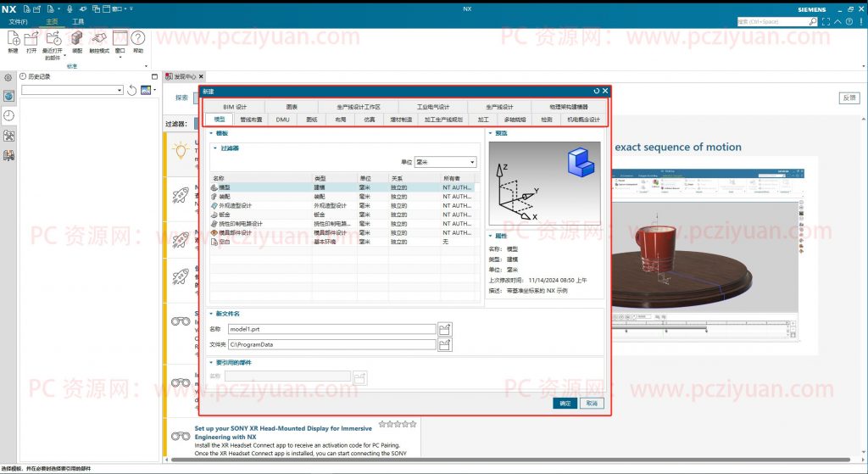The width and height of the screenshot is (868, 474).
Task: Select the DMU tab
Action: tap(283, 120)
